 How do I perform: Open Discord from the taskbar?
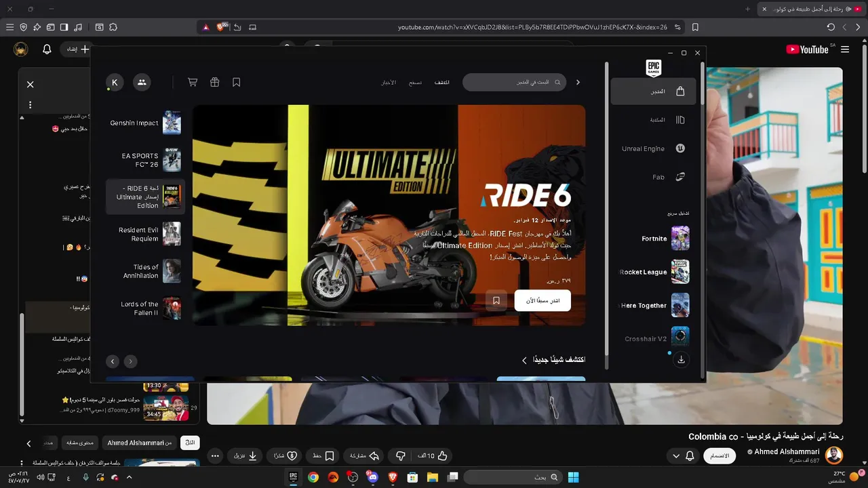(372, 477)
